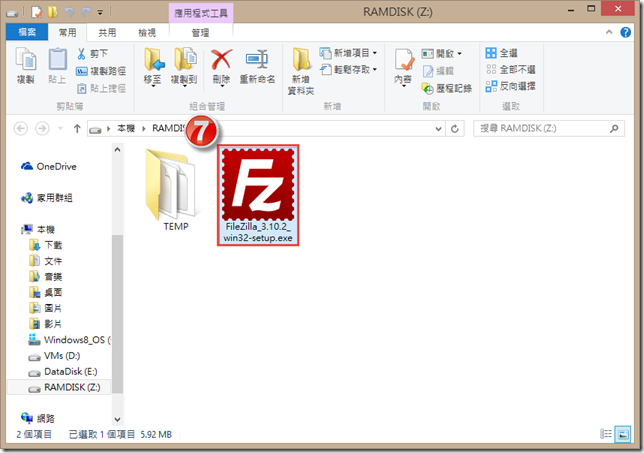Click the Back navigation arrow
Screen dimensions: 644x453
pyautogui.click(x=21, y=129)
